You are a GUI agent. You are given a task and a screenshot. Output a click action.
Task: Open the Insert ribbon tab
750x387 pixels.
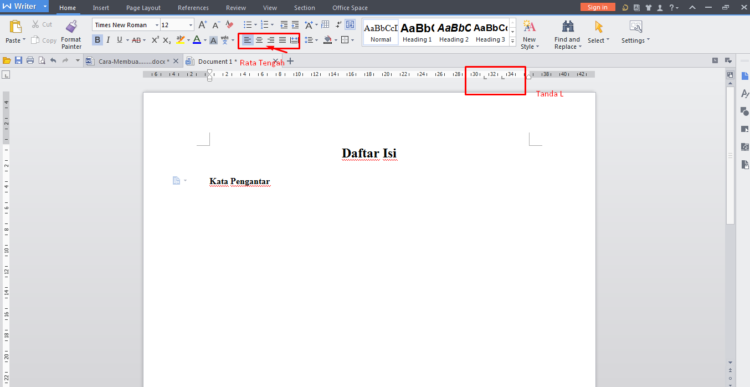pos(101,8)
